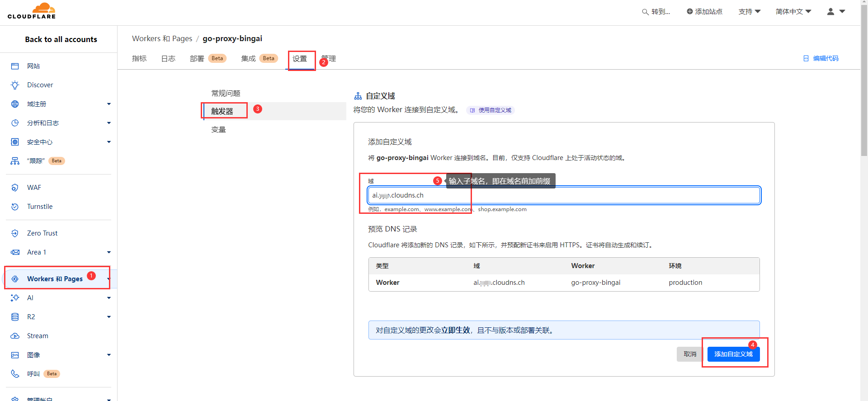Image resolution: width=868 pixels, height=401 pixels.
Task: Switch to the 部署 tab
Action: (x=197, y=58)
